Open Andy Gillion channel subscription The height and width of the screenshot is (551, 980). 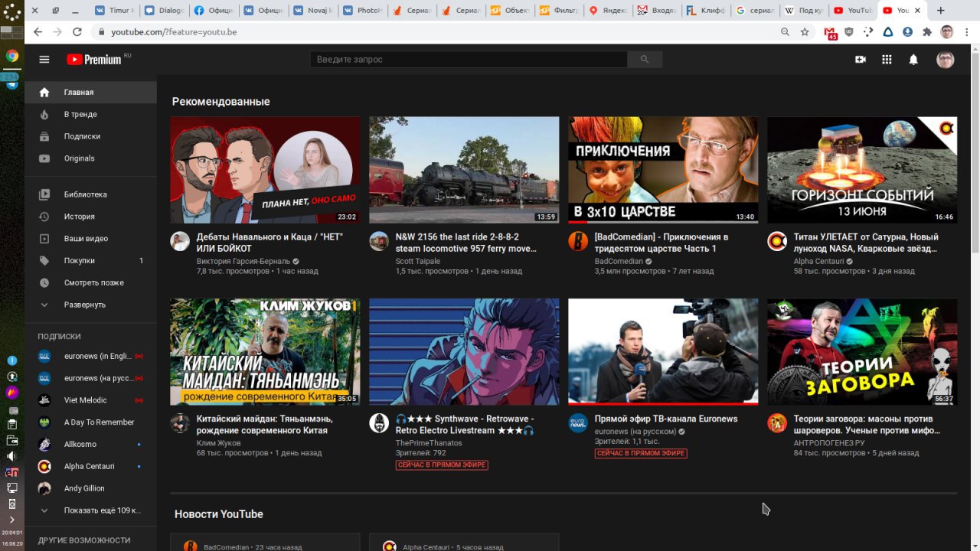(90, 488)
